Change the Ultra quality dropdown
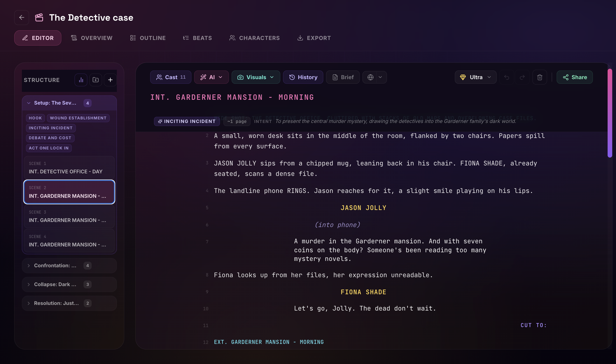Image resolution: width=616 pixels, height=364 pixels. pyautogui.click(x=475, y=77)
